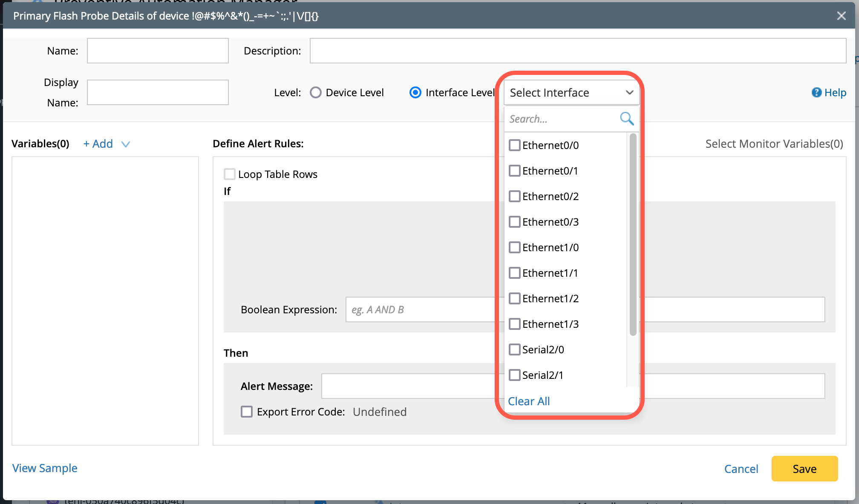Toggle the Export Error Code checkbox
The height and width of the screenshot is (504, 859).
(247, 412)
